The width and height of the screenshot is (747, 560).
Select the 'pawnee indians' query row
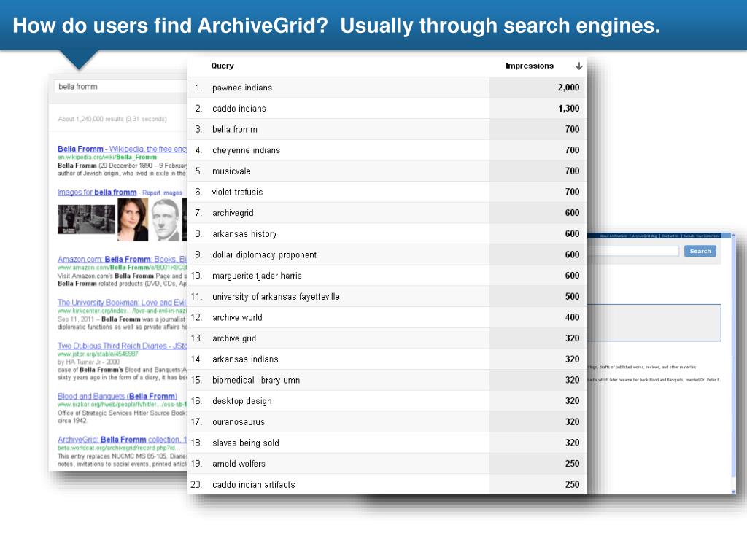pos(387,87)
